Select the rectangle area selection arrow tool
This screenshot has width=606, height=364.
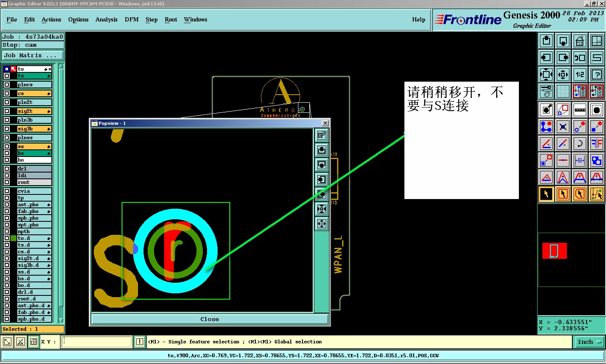pyautogui.click(x=563, y=194)
